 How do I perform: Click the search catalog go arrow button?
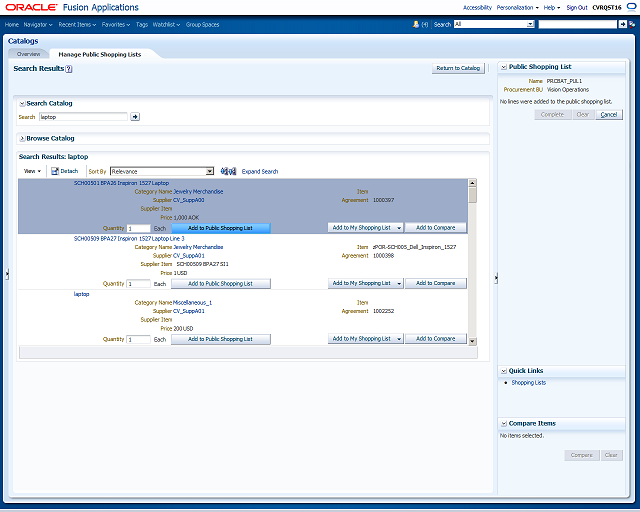pos(135,117)
